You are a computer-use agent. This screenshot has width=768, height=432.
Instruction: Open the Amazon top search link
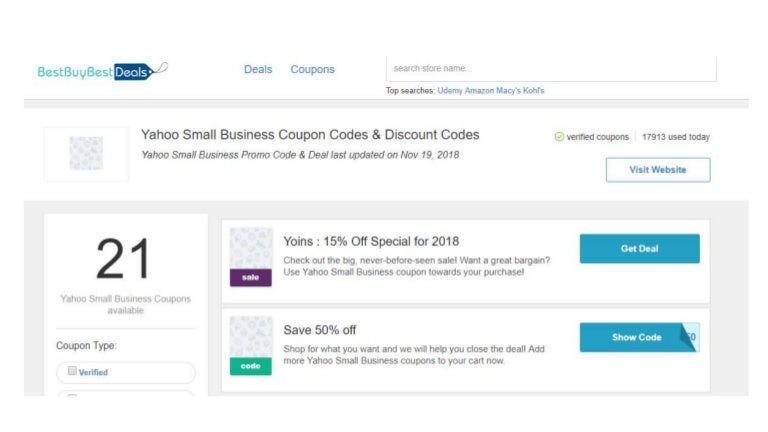(x=479, y=91)
